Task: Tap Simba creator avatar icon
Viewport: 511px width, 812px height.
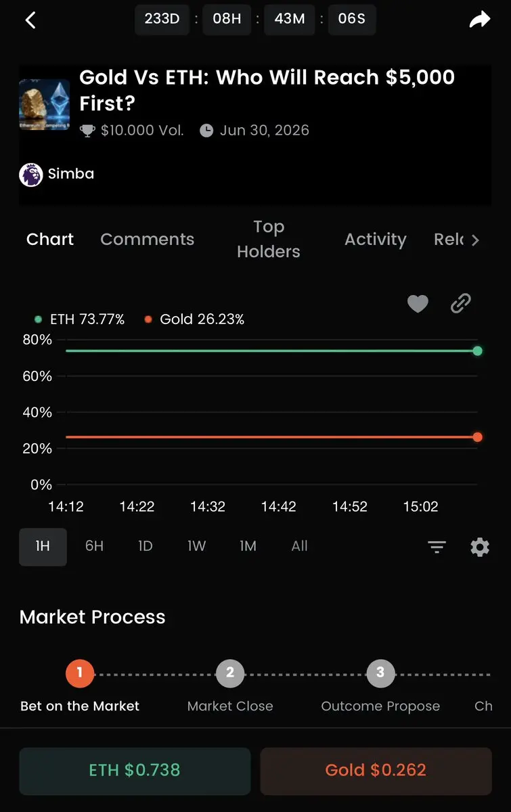Action: click(x=31, y=175)
